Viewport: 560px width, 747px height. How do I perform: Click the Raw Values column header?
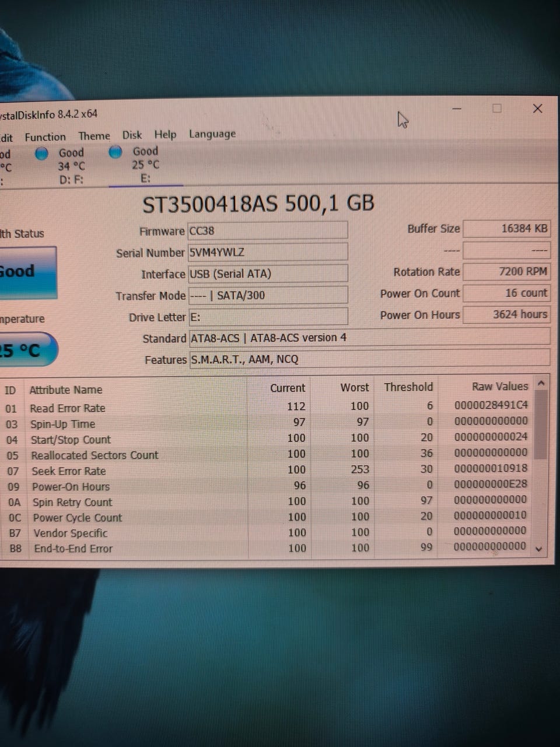tap(500, 386)
